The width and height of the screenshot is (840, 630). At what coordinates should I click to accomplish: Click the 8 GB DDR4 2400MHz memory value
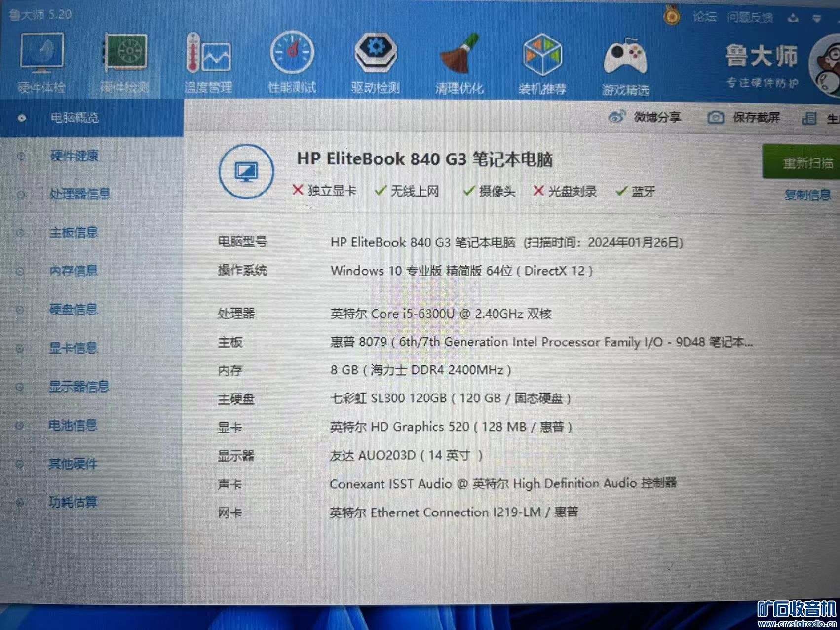(x=420, y=370)
